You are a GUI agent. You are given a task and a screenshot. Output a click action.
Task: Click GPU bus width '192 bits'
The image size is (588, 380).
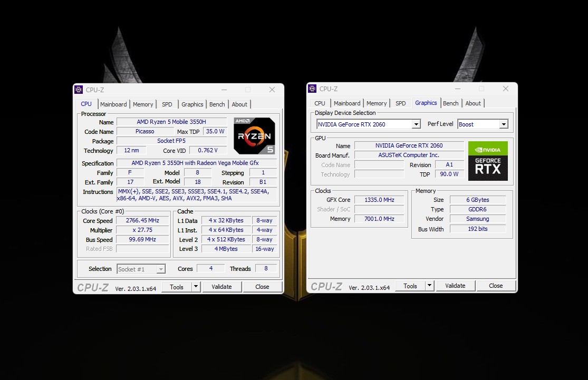[478, 229]
